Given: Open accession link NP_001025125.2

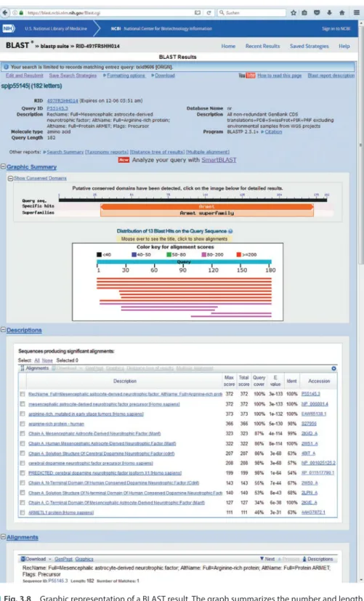Looking at the screenshot, I should 318,463.
